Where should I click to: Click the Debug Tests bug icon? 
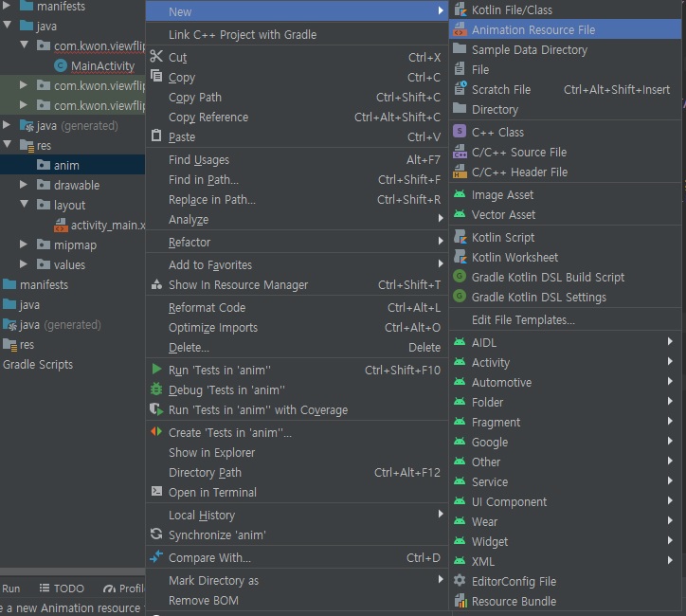(156, 389)
